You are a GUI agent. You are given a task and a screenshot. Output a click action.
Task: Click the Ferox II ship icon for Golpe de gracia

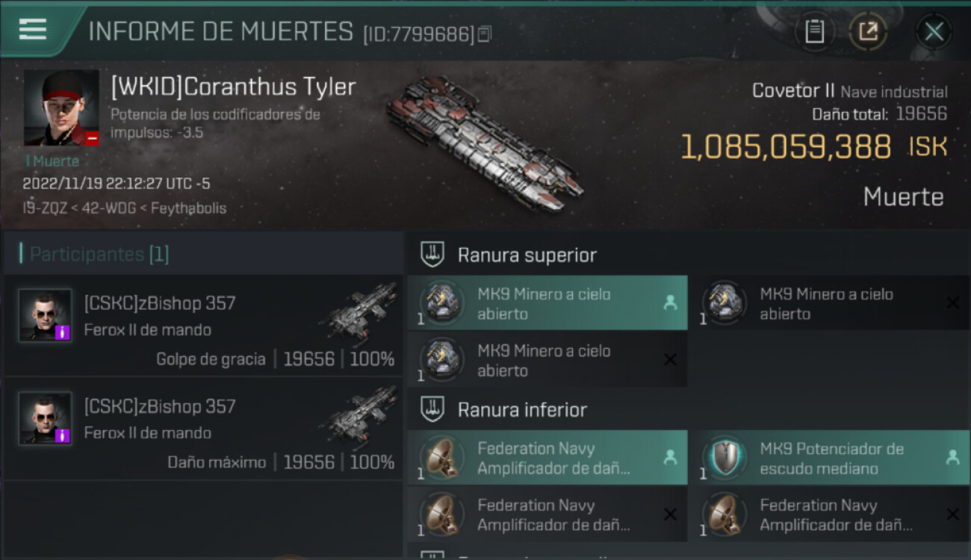click(359, 312)
